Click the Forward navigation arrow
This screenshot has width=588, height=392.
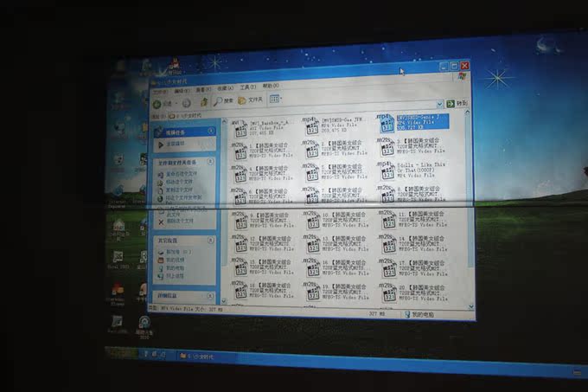(x=186, y=103)
